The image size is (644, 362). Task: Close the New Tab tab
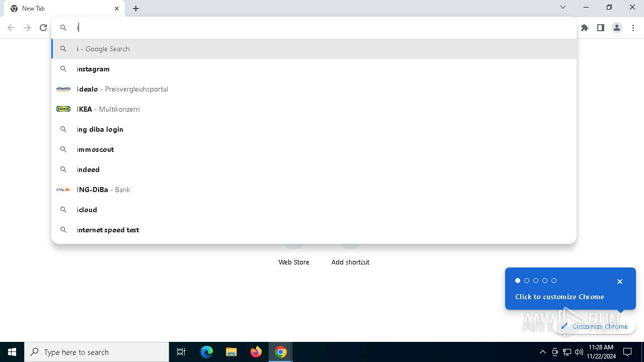(117, 9)
